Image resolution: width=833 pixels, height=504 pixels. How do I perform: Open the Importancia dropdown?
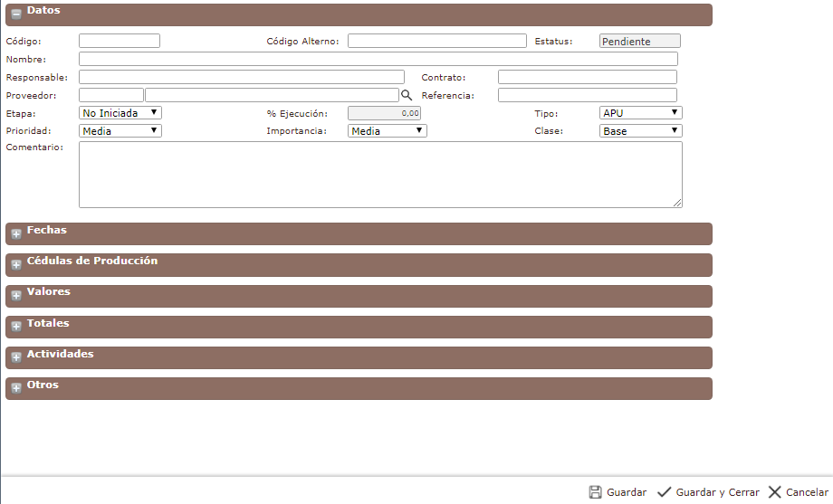[x=388, y=130]
